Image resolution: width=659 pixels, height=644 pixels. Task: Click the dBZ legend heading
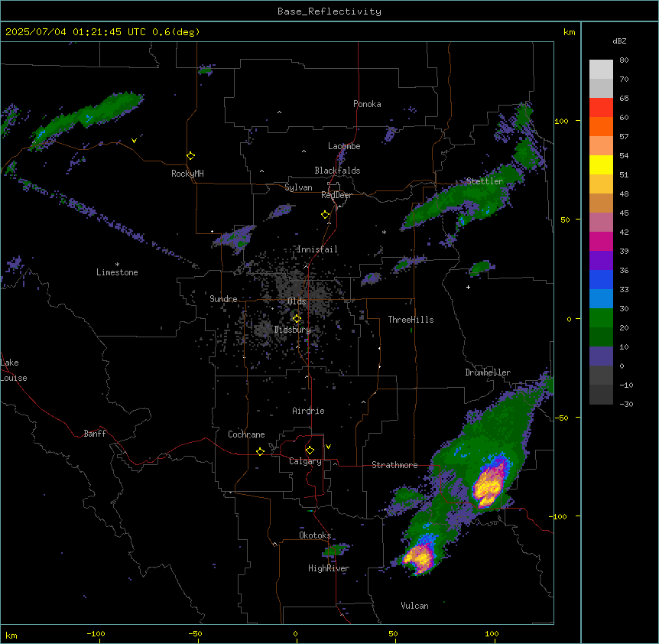click(x=619, y=41)
